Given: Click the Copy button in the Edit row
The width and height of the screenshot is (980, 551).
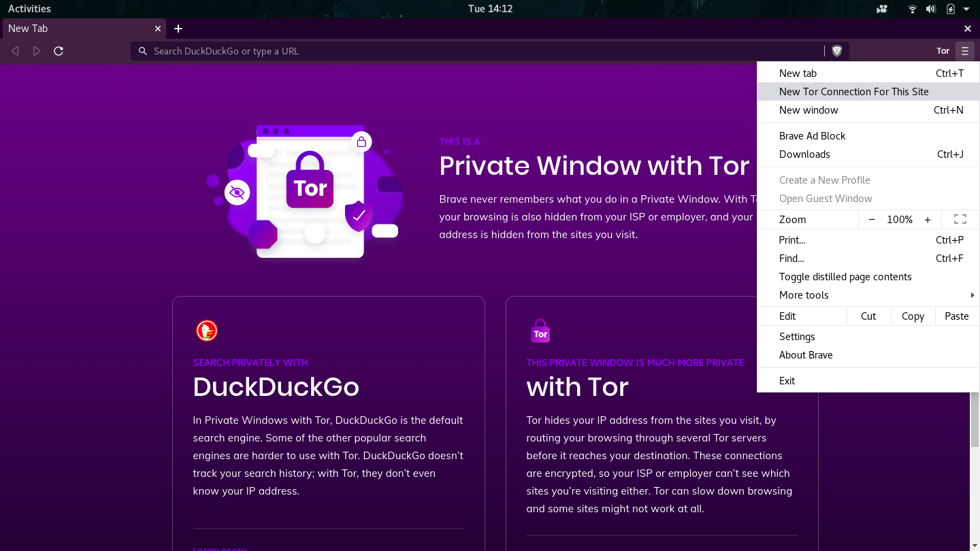Looking at the screenshot, I should (x=913, y=316).
